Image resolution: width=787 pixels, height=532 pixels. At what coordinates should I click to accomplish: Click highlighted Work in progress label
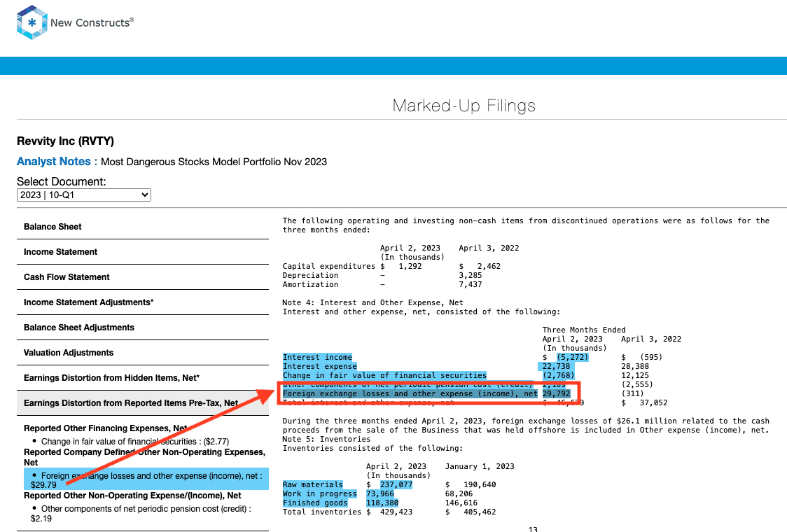click(320, 494)
